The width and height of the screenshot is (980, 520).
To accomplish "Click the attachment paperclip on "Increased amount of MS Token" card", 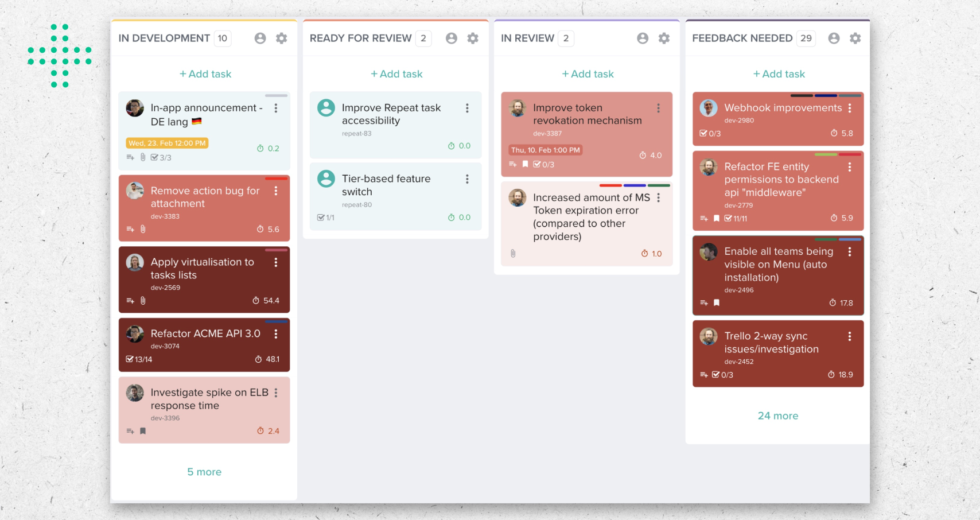I will [512, 253].
